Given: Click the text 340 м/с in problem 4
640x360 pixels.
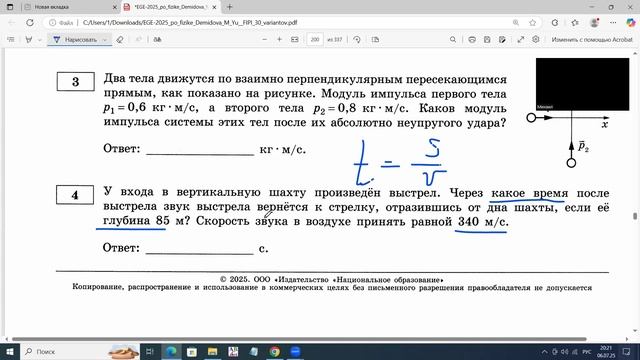Looking at the screenshot, I should click(x=483, y=222).
